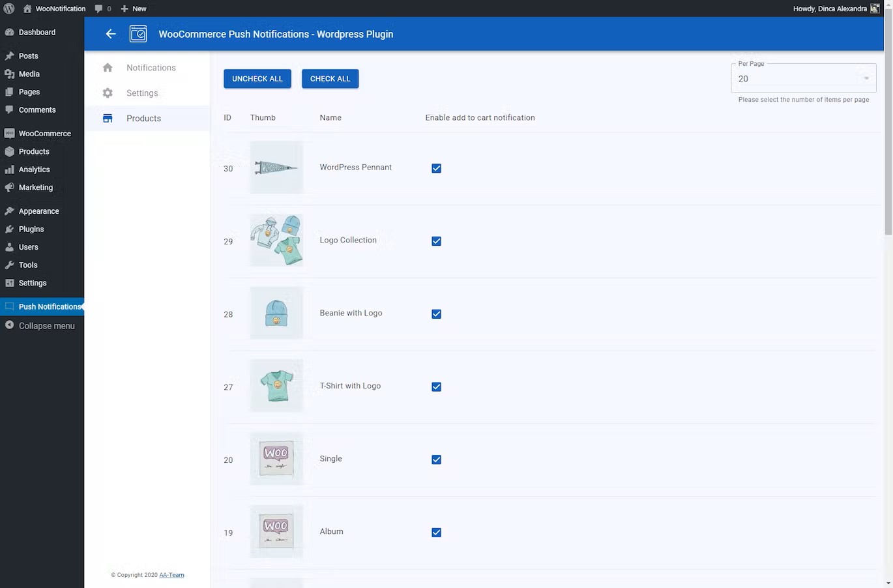
Task: Open the WooNotification site home icon
Action: (27, 8)
